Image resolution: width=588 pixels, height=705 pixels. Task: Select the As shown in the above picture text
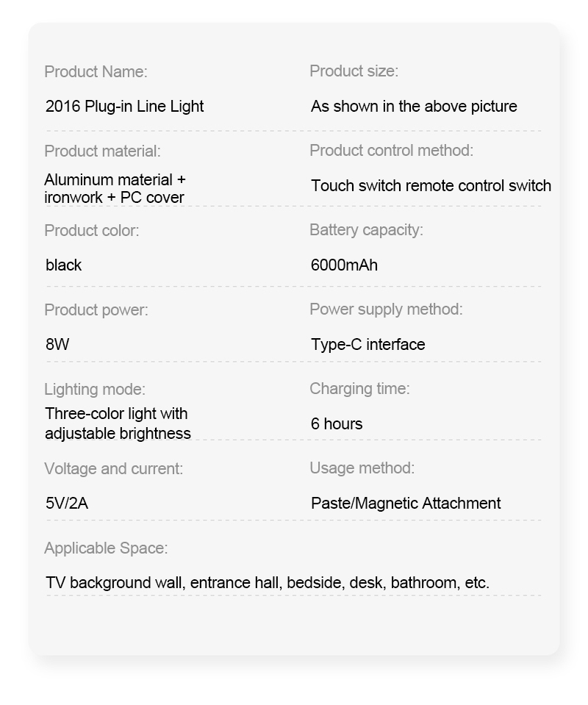point(414,107)
